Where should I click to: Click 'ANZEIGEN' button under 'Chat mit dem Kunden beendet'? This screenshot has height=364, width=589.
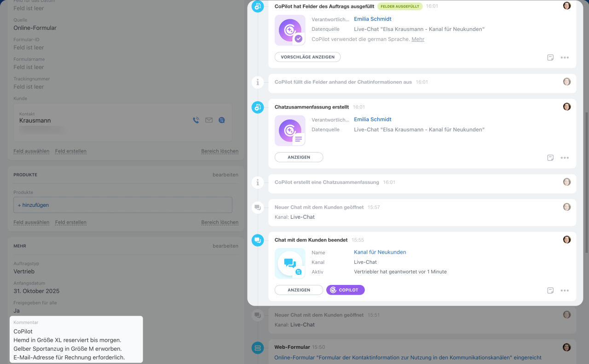(299, 290)
